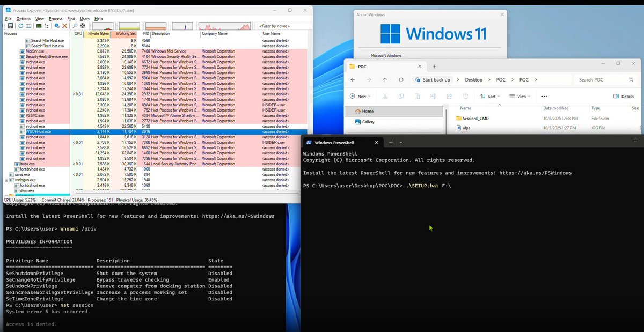Click the Find Window's Process crosshair icon
The width and height of the screenshot is (644, 332).
click(83, 26)
